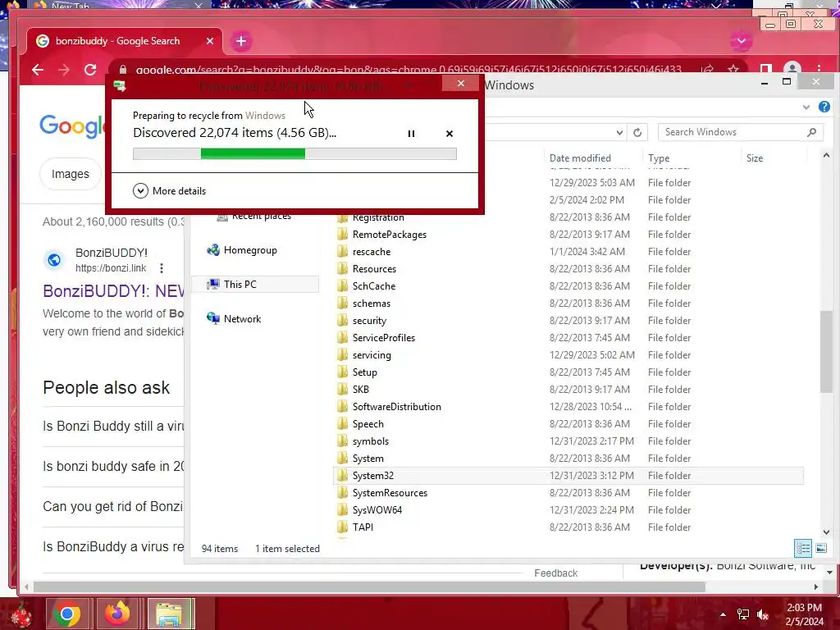Open Firefox from the taskbar
Viewport: 840px width, 630px height.
117,614
